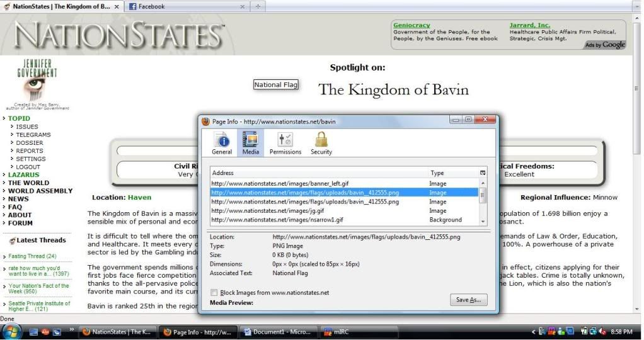Screen dimensions: 644x340
Task: Open the WORLD ASSEMBLY sidebar link
Action: (40, 191)
